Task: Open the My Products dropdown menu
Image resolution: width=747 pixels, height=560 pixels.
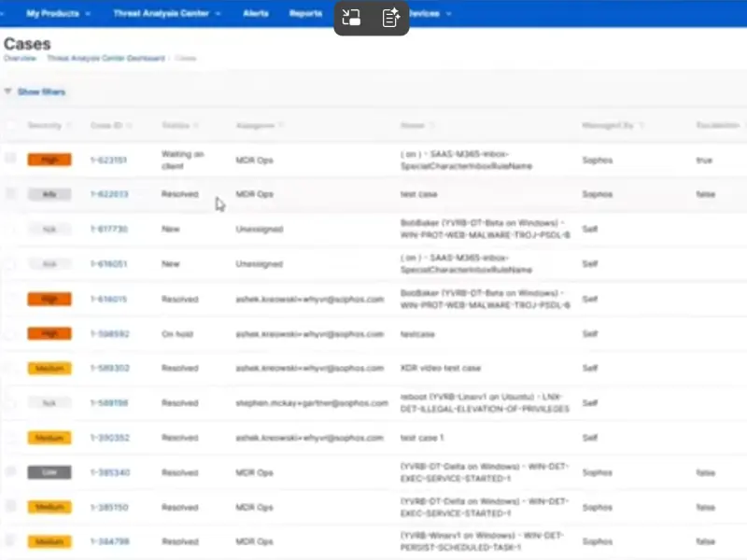Action: click(58, 14)
